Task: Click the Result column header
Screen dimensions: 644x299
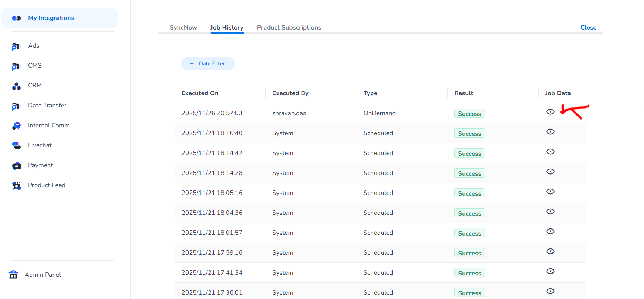Action: 464,93
